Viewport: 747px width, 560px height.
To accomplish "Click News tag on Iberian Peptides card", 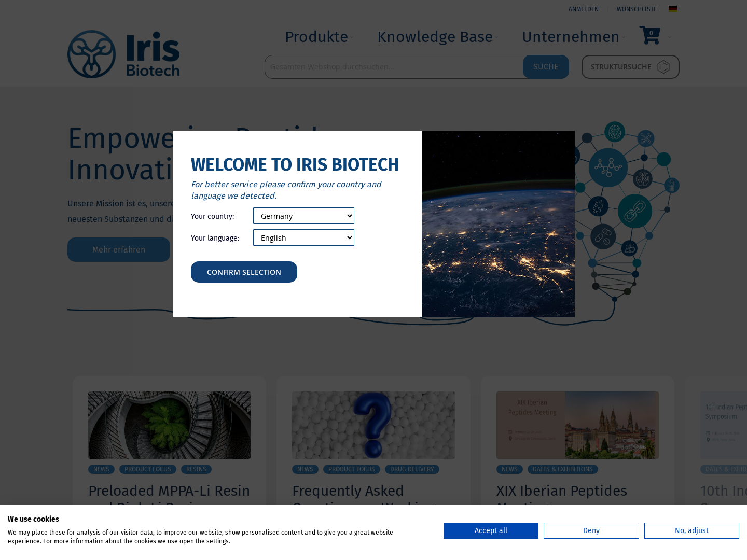I will click(509, 469).
